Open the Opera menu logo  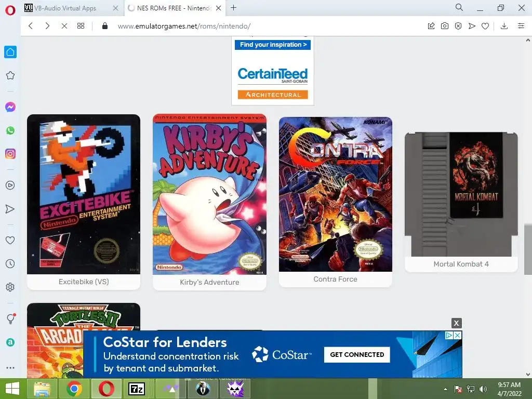10,10
